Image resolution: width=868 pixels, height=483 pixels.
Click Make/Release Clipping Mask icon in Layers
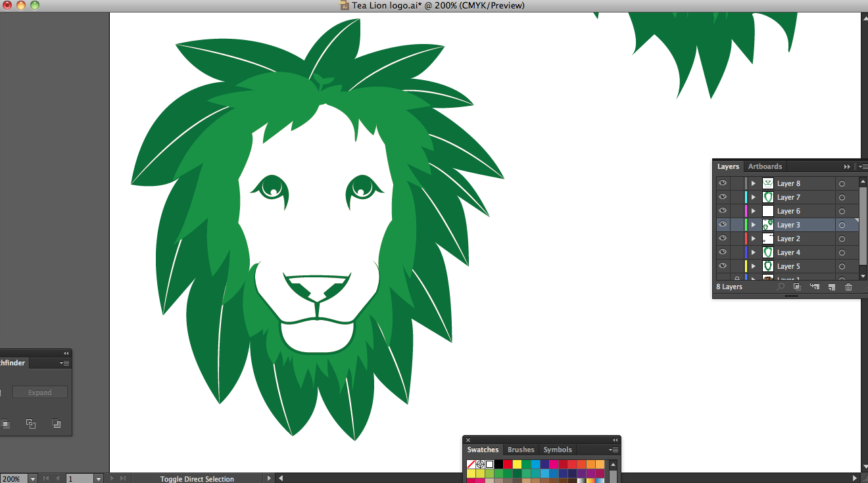click(797, 287)
